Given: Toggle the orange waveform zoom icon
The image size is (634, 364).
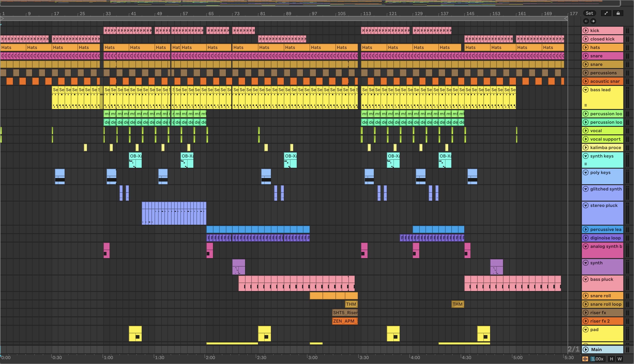Looking at the screenshot, I should click(x=585, y=359).
